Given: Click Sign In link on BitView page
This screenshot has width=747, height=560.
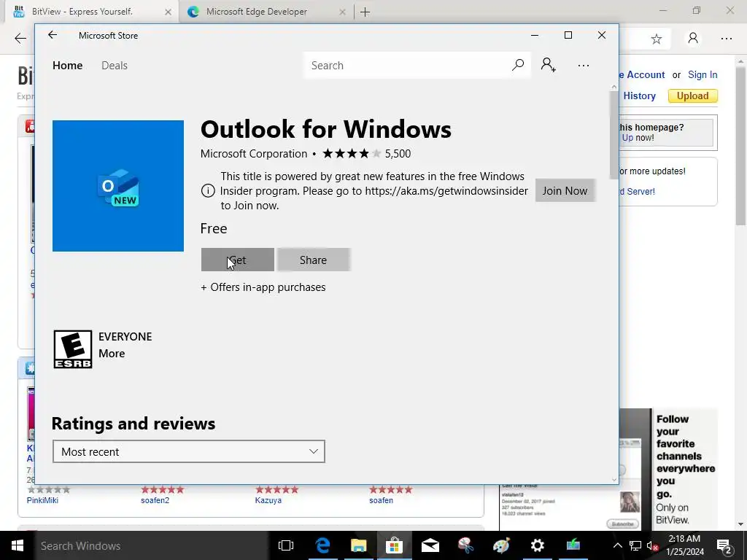Looking at the screenshot, I should [x=703, y=75].
